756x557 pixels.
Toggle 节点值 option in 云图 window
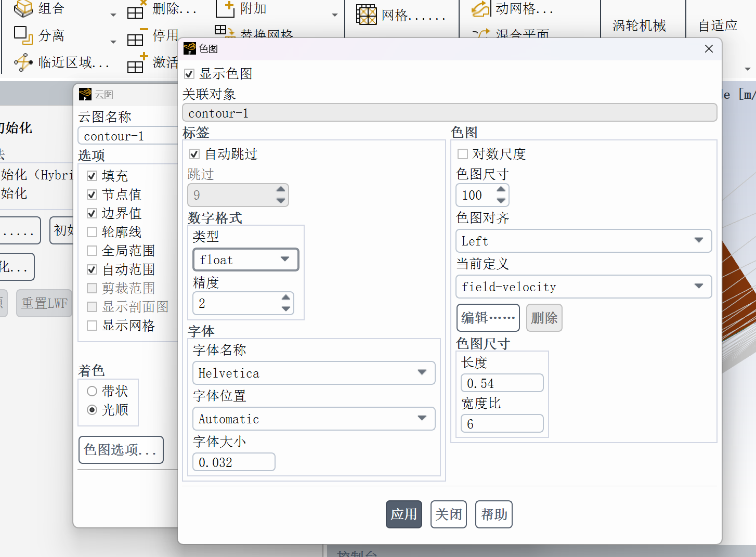click(92, 195)
